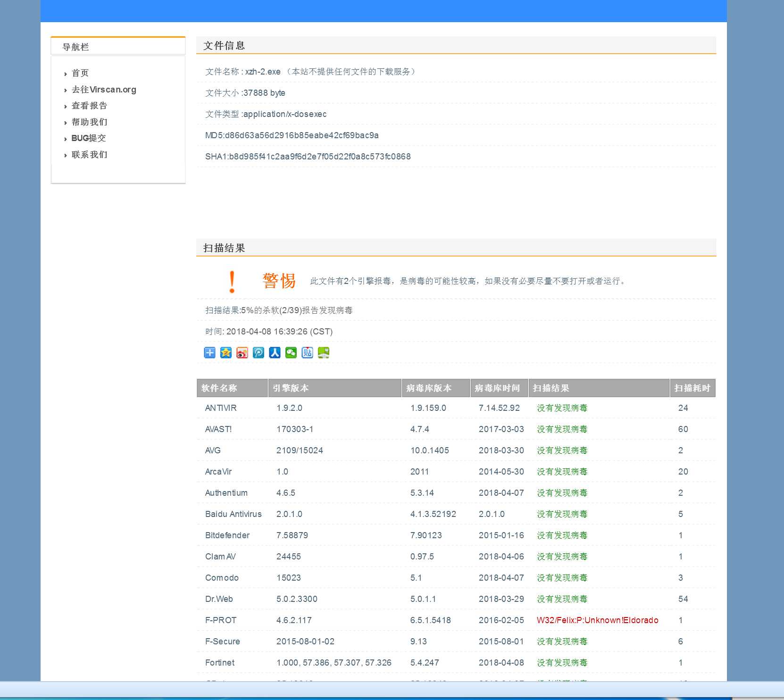The image size is (784, 700).
Task: Click ANTIVIR result 没有发现病毒
Action: click(562, 408)
